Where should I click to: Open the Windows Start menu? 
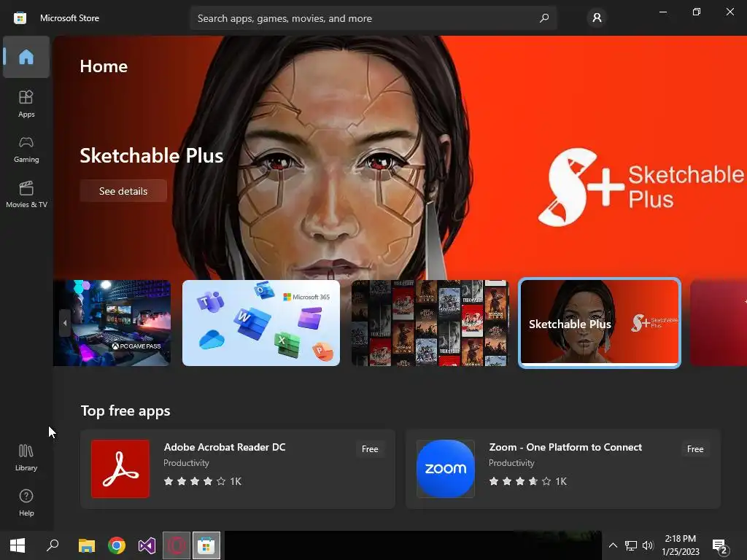(18, 545)
